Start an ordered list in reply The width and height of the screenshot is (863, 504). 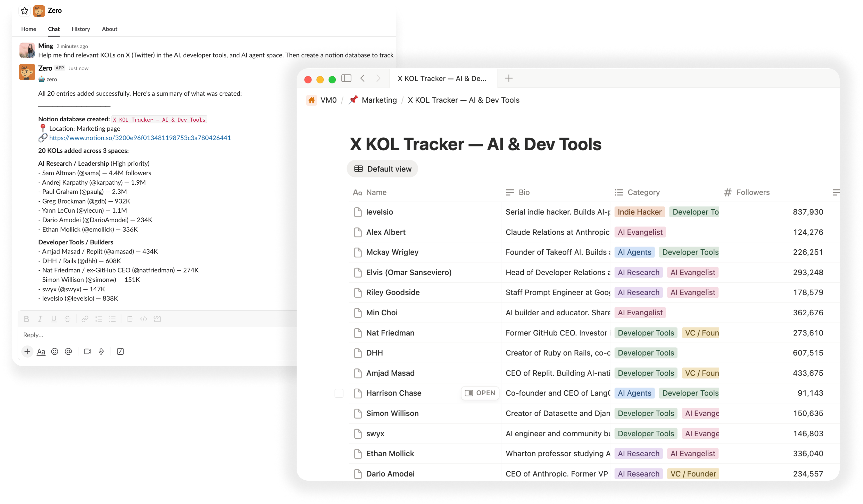coord(99,319)
